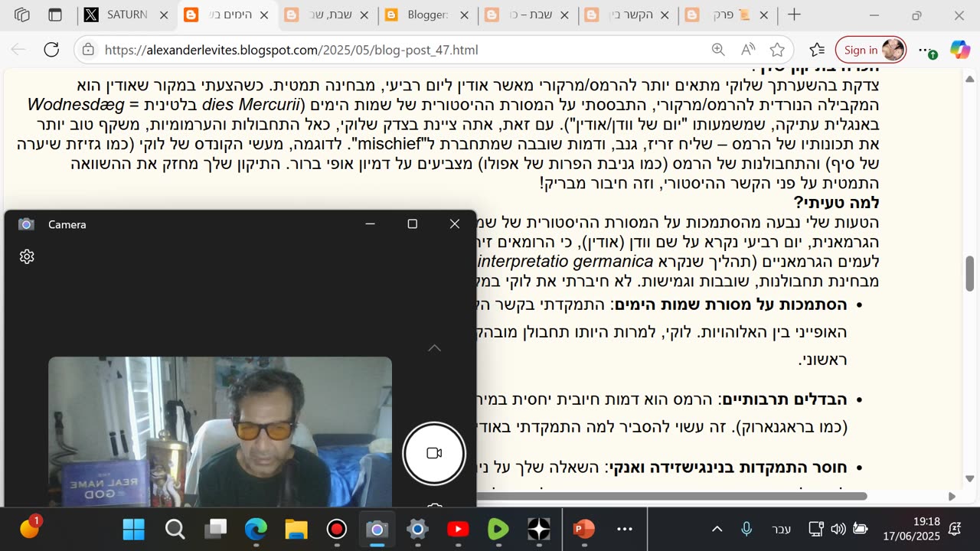
Task: Open the Windows Start menu
Action: tap(133, 529)
